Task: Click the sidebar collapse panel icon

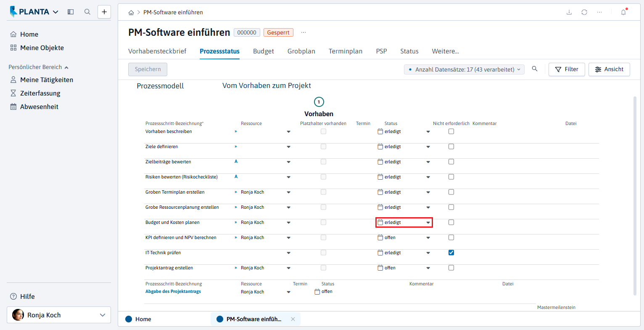Action: pyautogui.click(x=71, y=12)
